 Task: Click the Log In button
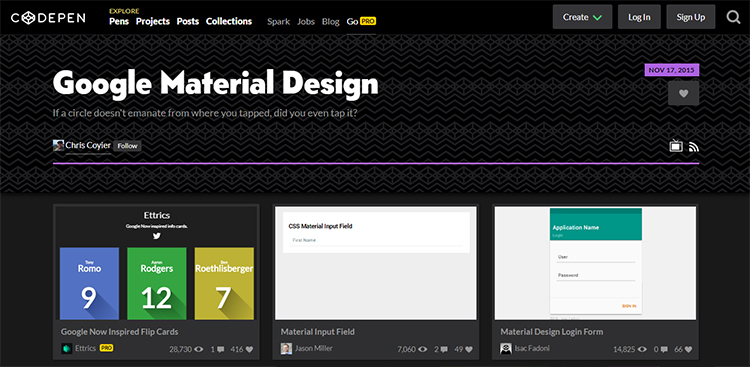pyautogui.click(x=639, y=17)
